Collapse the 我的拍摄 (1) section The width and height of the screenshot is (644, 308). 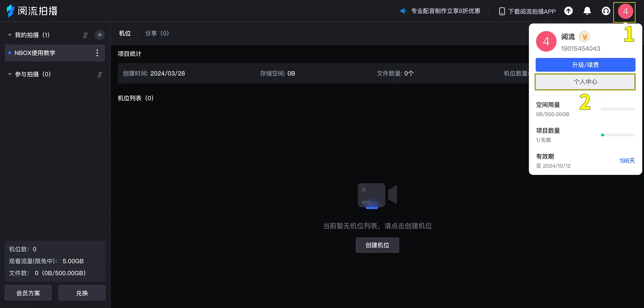[x=10, y=35]
